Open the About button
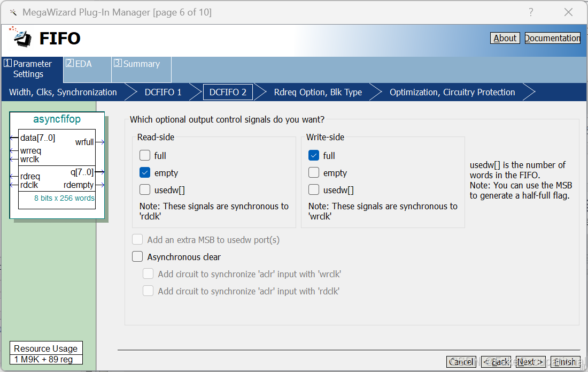 pos(505,39)
